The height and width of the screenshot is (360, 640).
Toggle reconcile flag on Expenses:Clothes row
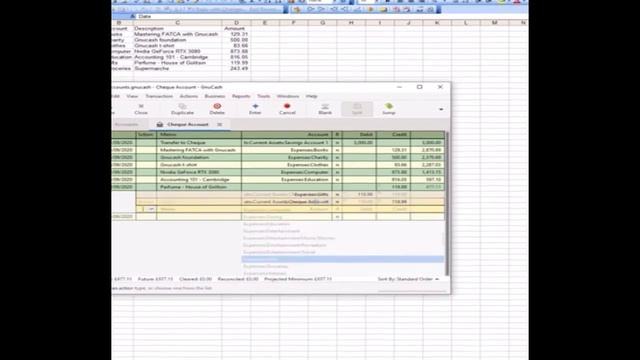(x=337, y=165)
